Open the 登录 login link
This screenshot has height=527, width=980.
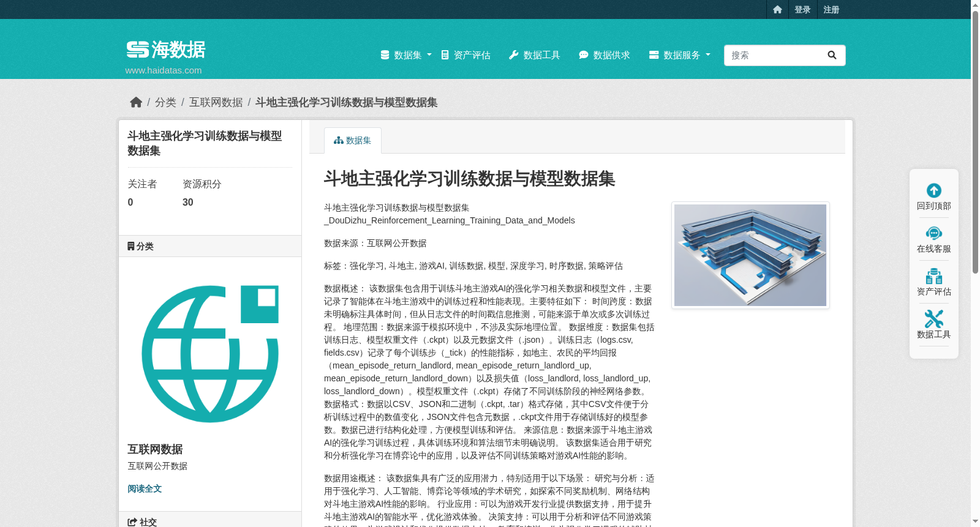[x=802, y=10]
